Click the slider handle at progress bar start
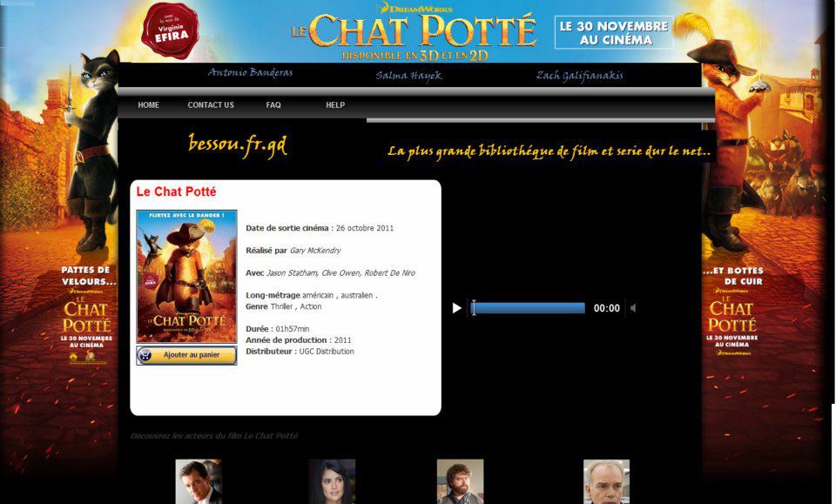This screenshot has height=504, width=836. tap(474, 308)
